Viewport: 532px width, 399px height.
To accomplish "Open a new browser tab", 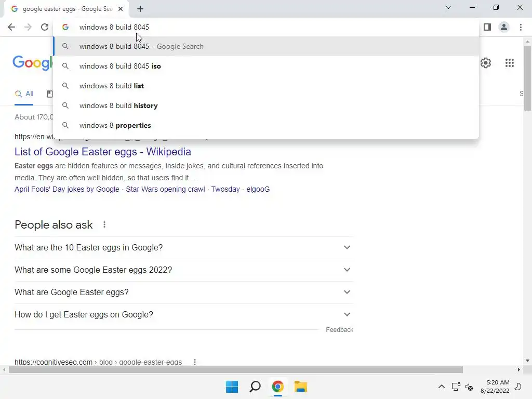I will 140,9.
